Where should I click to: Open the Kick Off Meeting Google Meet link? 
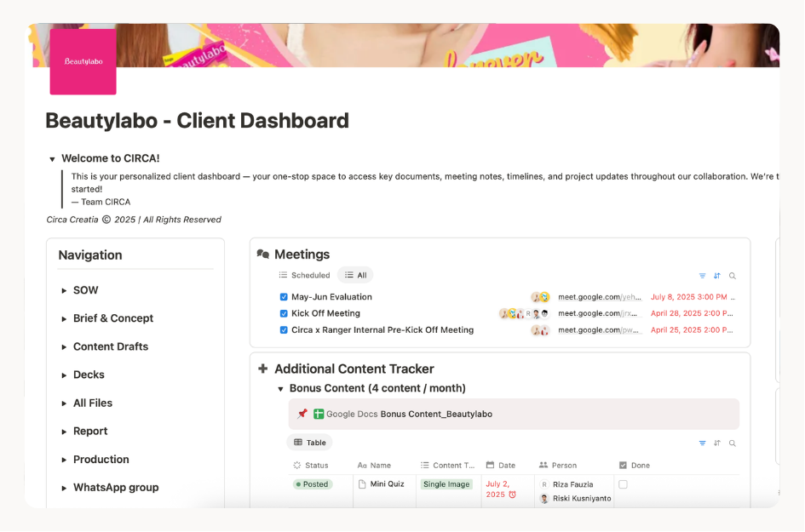click(x=598, y=313)
